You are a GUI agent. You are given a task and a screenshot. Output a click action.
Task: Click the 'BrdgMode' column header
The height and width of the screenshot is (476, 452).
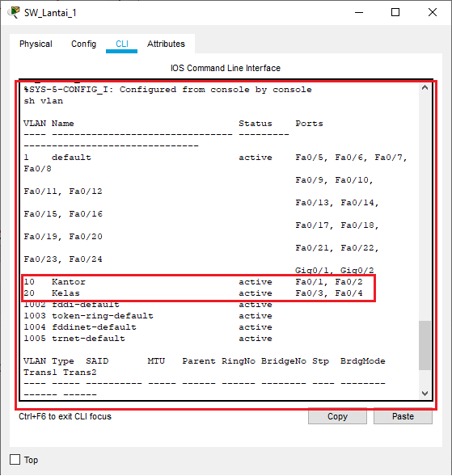point(363,361)
